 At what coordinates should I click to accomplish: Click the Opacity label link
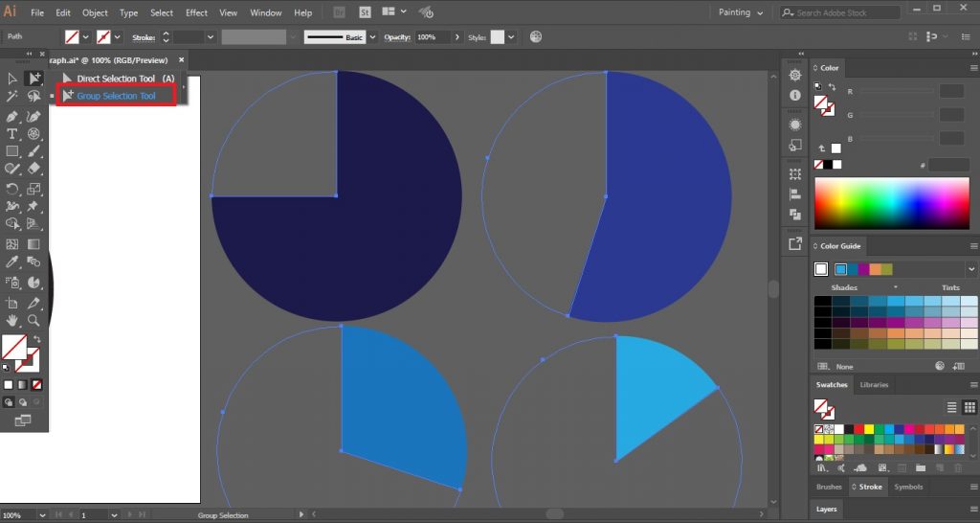[x=397, y=37]
